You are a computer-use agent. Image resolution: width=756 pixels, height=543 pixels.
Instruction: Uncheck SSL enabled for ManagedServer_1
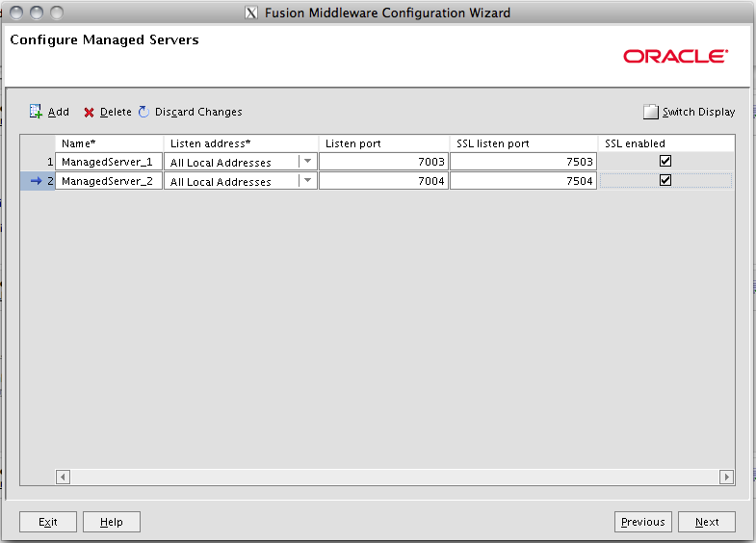tap(665, 161)
